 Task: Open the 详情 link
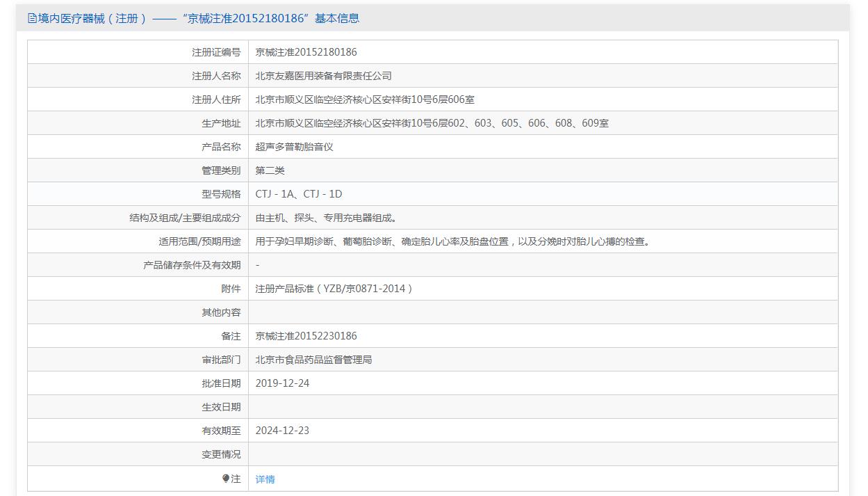pos(265,479)
